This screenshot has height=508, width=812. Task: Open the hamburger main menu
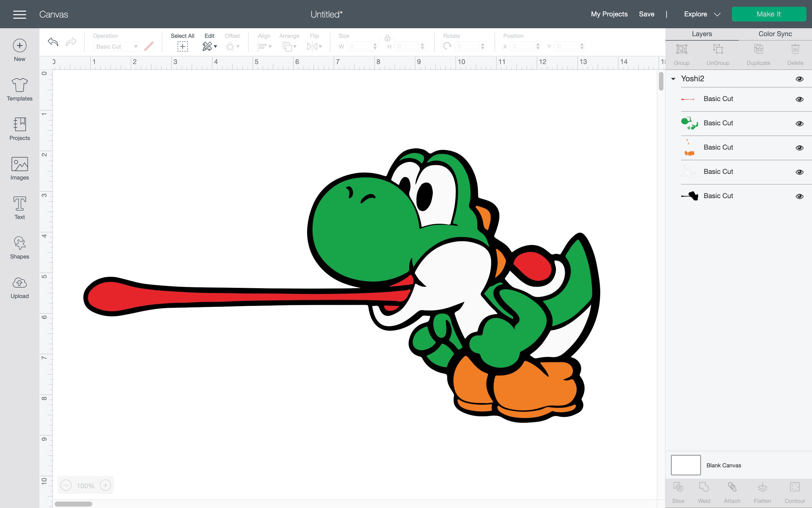coord(19,14)
